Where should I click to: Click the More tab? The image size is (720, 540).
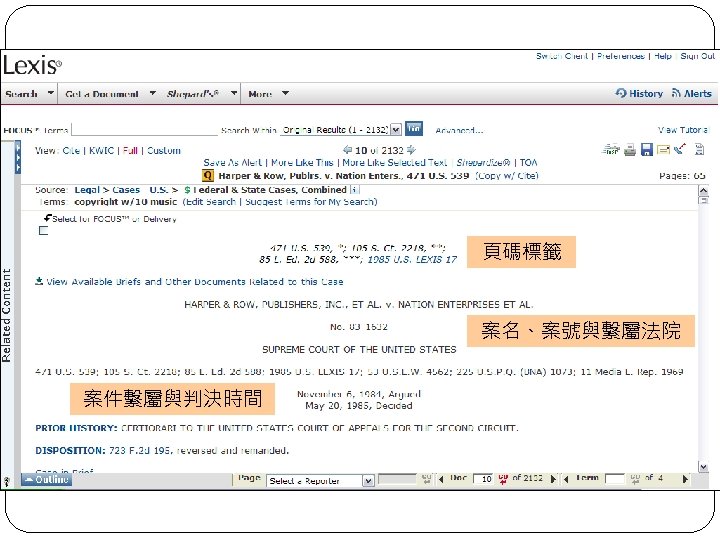point(260,94)
